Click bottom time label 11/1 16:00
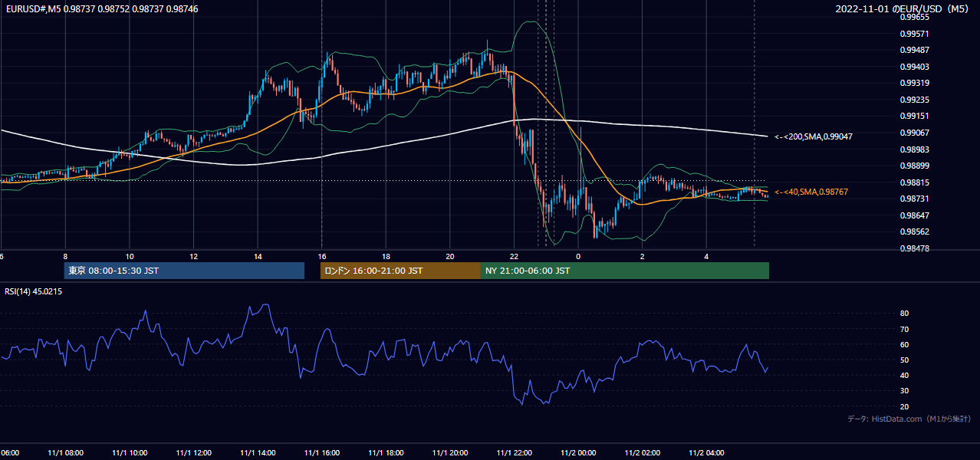980x460 pixels. point(322,453)
